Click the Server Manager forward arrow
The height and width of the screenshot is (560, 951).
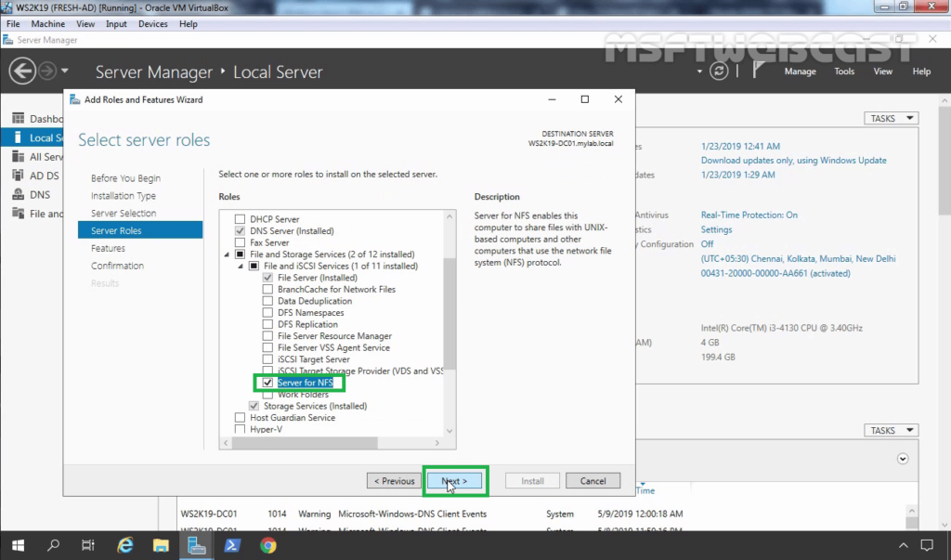(x=47, y=71)
